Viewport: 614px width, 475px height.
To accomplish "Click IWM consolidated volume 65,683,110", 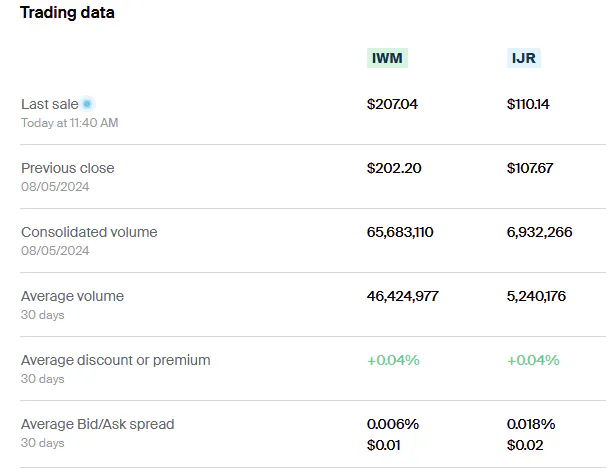I will [x=400, y=232].
